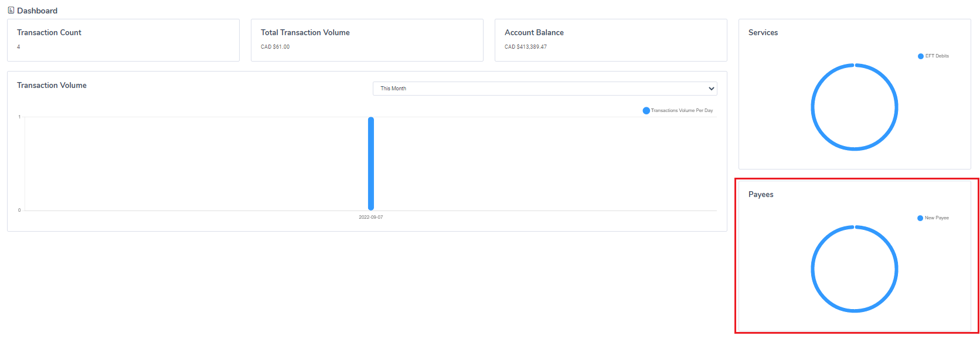Image resolution: width=980 pixels, height=339 pixels.
Task: Click the Dashboard icon beside the page title
Action: 11,11
